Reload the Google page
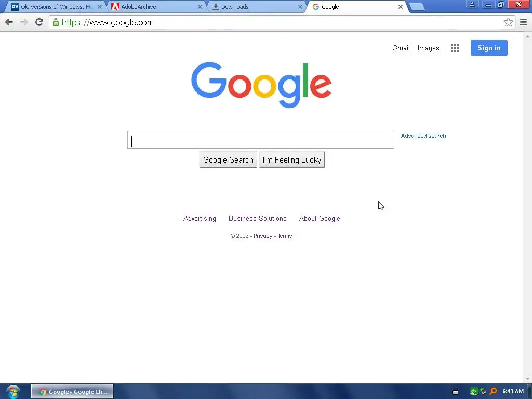Viewport: 532px width, 399px height. point(39,22)
